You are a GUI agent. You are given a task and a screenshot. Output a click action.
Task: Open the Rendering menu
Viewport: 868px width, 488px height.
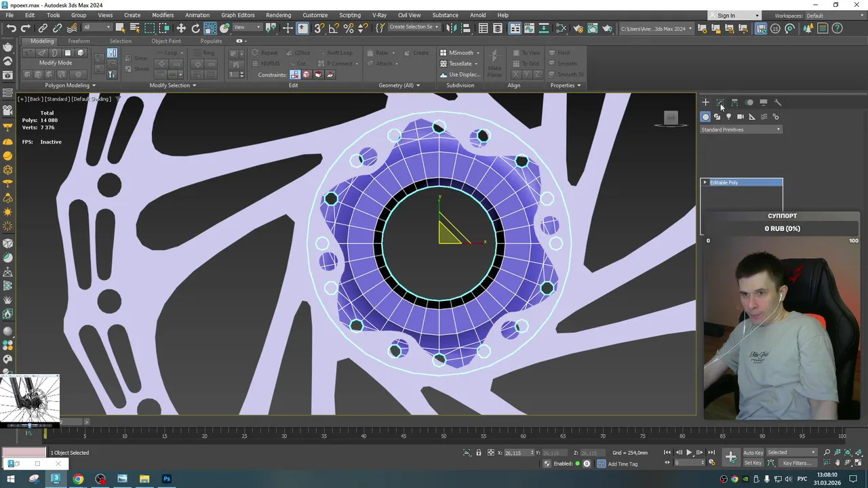coord(278,15)
